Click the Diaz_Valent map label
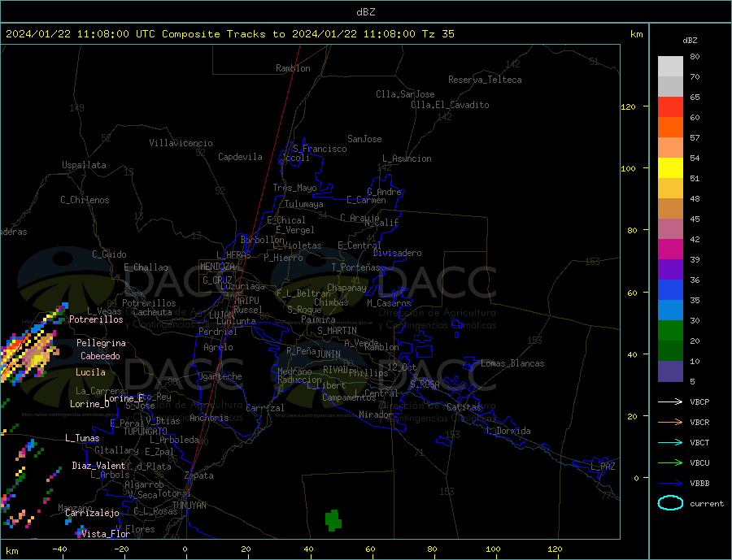Screen dimensions: 732x560 tap(99, 466)
